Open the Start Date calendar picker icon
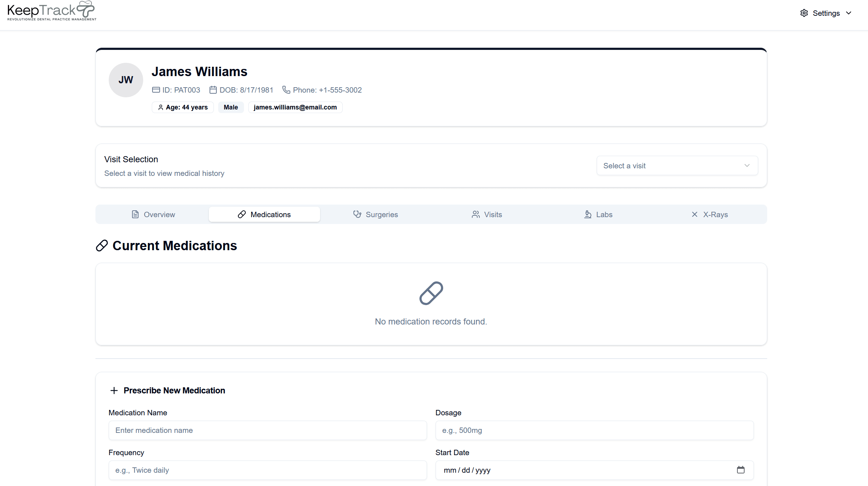 point(741,470)
